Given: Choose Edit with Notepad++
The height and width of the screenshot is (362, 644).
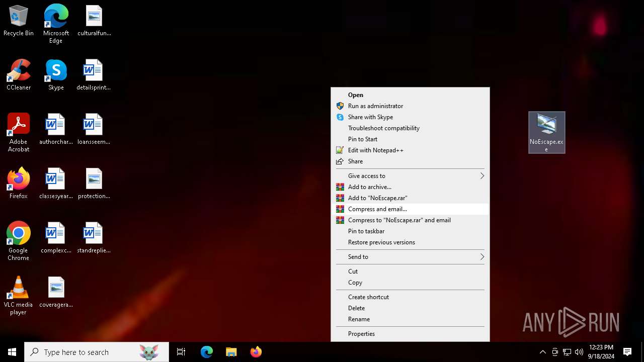Looking at the screenshot, I should pos(410,150).
